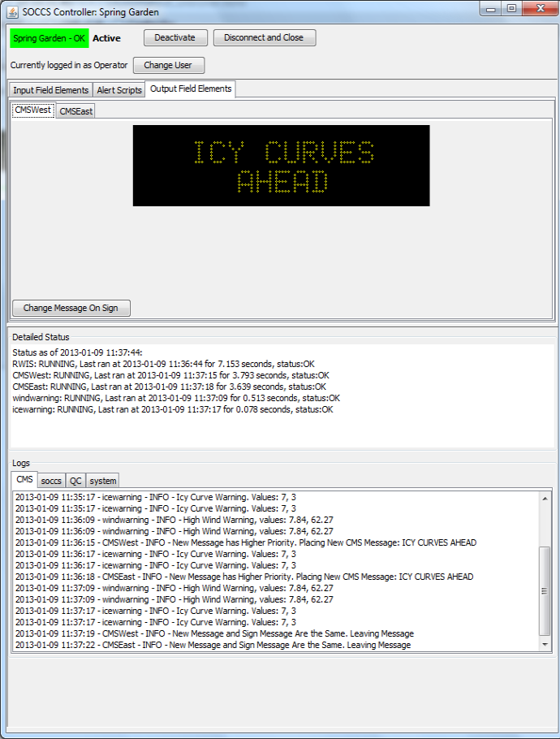Select the CMSWest sign tab
560x739 pixels.
32,110
